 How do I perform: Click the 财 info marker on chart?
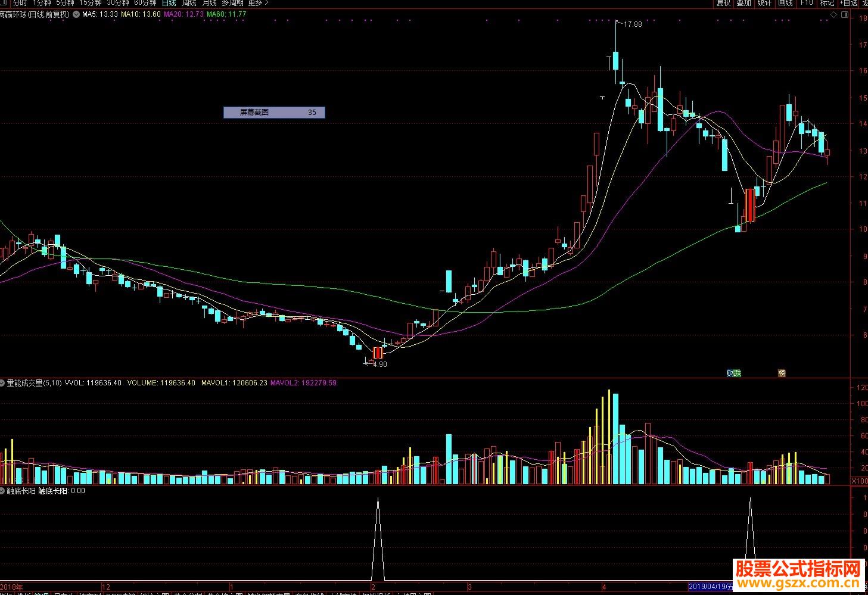click(x=730, y=373)
